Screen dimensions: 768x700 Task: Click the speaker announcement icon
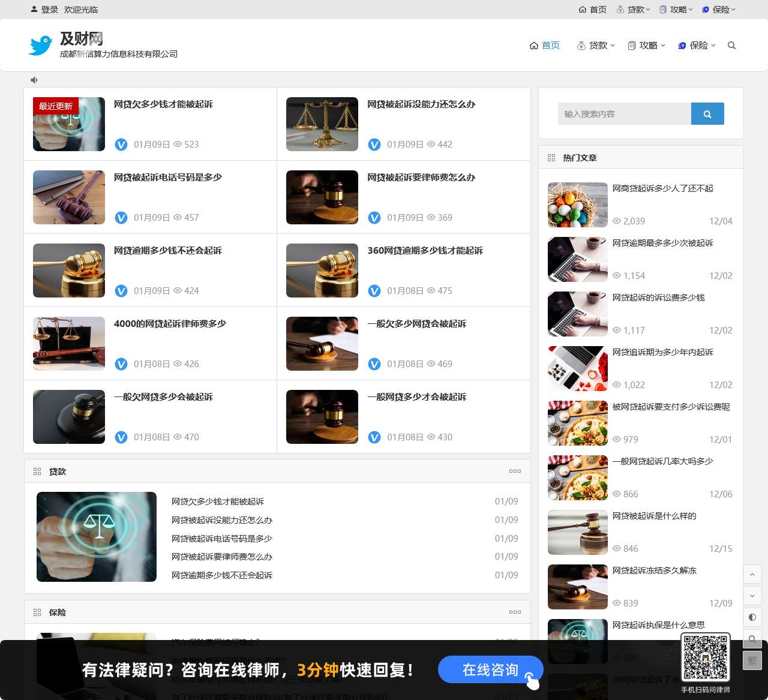(34, 80)
